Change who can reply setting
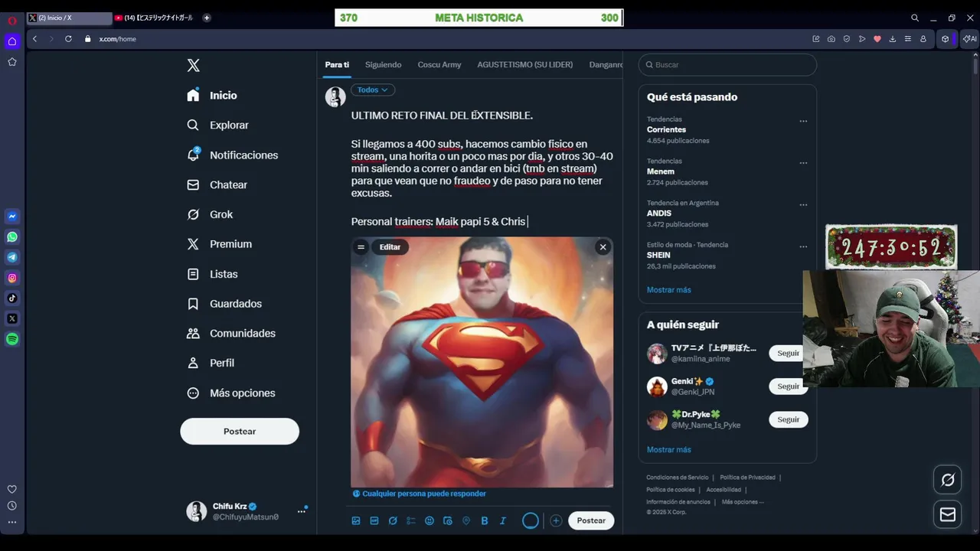This screenshot has height=551, width=980. pos(419,494)
